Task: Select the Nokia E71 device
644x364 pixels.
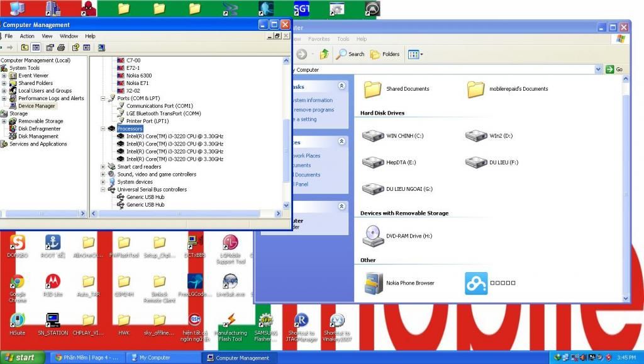Action: pos(137,83)
